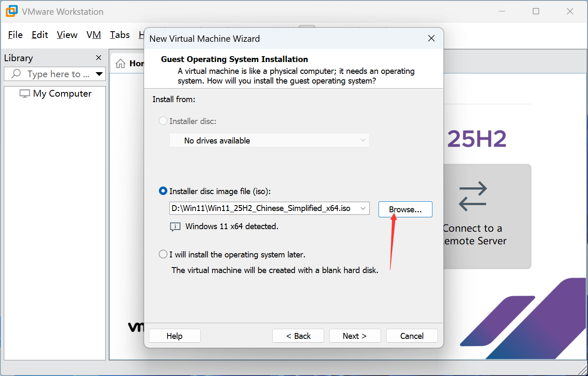Viewport: 588px width, 376px height.
Task: Click the Connect to a Remote Server arrows icon
Action: (x=473, y=196)
